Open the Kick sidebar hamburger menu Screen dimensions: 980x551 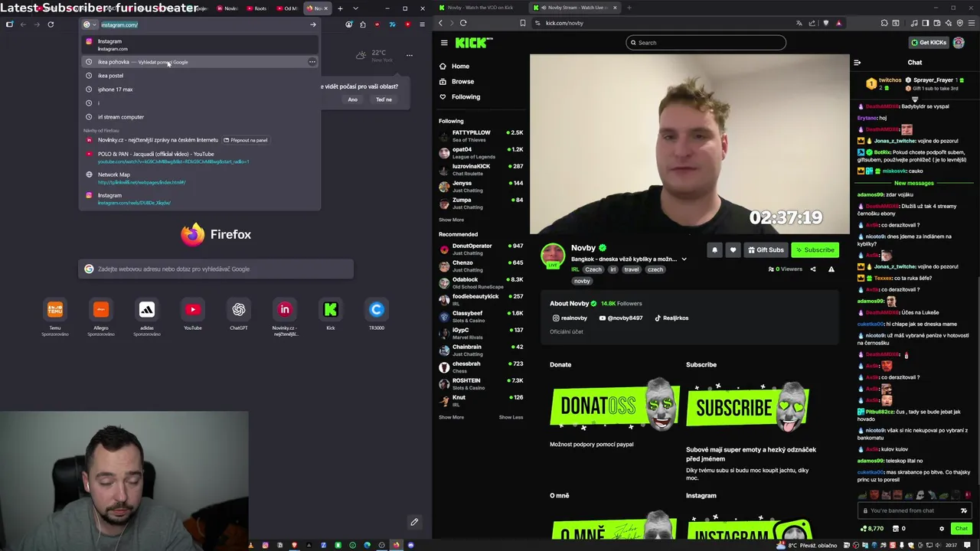444,43
